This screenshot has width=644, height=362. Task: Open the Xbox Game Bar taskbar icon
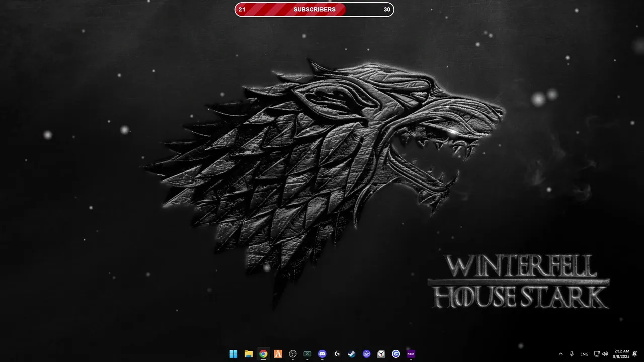307,354
